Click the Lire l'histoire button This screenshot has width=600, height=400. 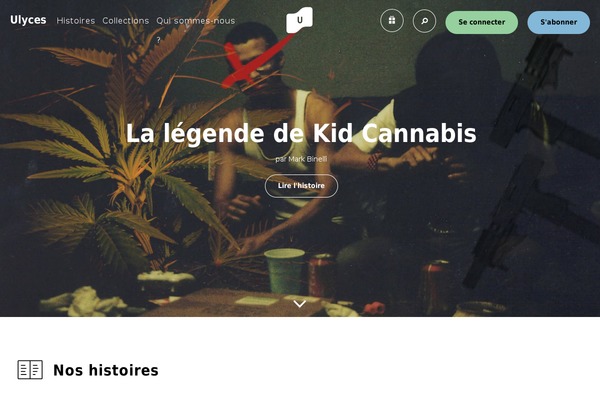point(301,186)
